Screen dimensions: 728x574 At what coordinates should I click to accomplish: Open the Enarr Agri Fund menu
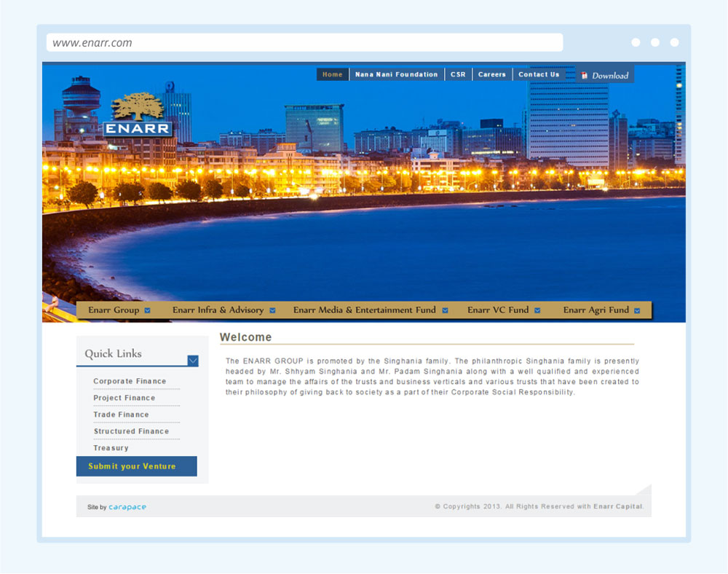596,310
